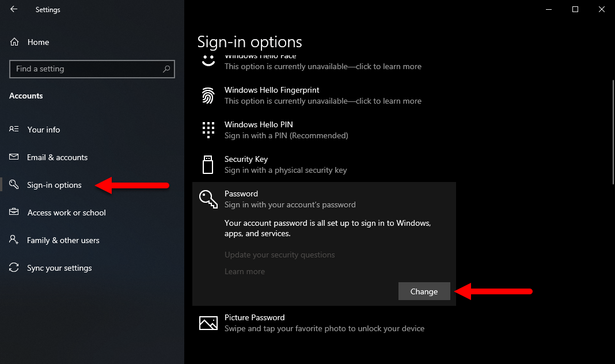Open Family & other users
The height and width of the screenshot is (364, 615).
click(x=63, y=240)
